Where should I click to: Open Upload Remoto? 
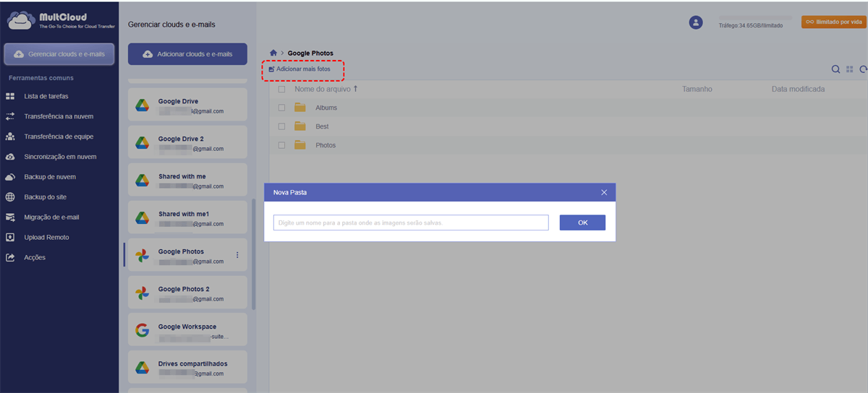click(x=46, y=238)
